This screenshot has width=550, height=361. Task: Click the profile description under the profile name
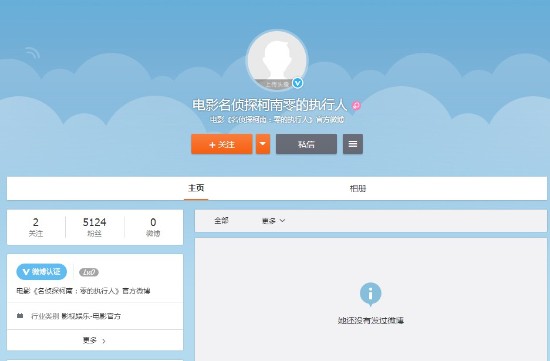click(277, 120)
